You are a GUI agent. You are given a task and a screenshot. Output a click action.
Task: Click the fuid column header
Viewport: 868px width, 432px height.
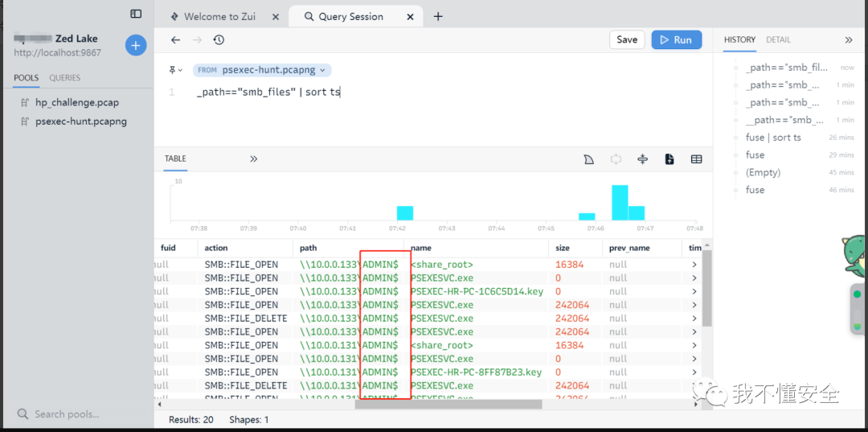coord(168,248)
